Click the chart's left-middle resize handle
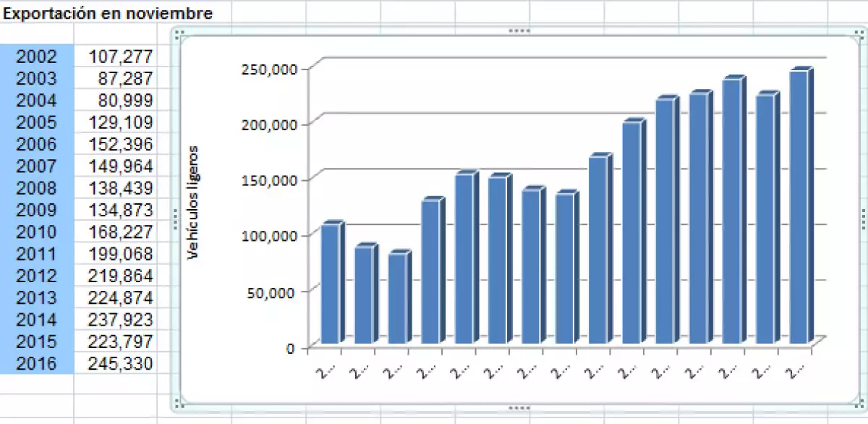Viewport: 868px width, 424px height. click(175, 219)
